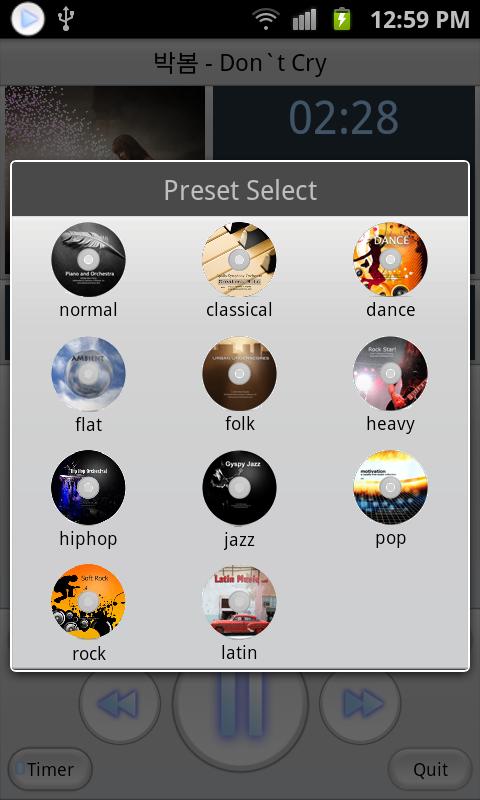Pause playback with the center pause button
The height and width of the screenshot is (800, 480).
240,707
